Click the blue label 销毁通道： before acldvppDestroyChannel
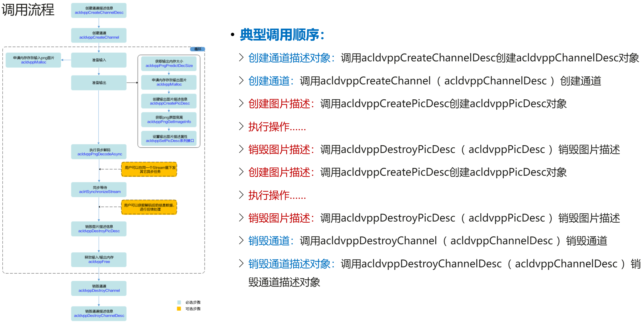This screenshot has height=322, width=644. pos(271,241)
